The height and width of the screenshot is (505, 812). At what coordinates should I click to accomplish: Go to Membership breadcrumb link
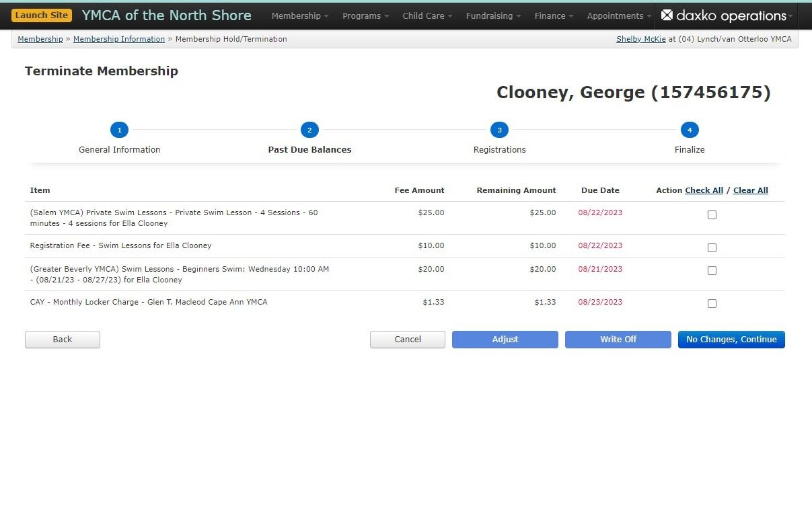coord(40,39)
